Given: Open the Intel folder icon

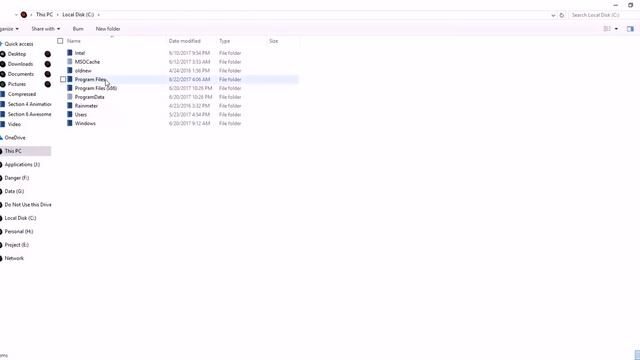Looking at the screenshot, I should (x=70, y=53).
